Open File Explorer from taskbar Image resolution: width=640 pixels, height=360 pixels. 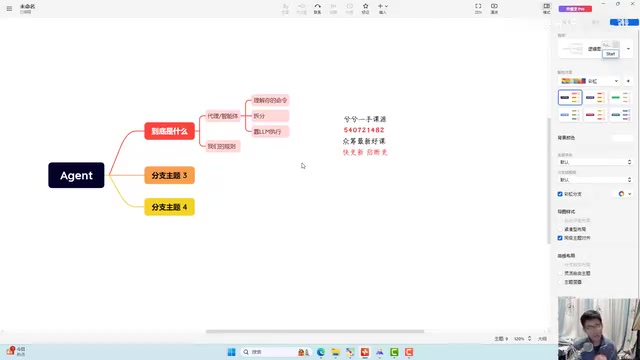[x=336, y=352]
